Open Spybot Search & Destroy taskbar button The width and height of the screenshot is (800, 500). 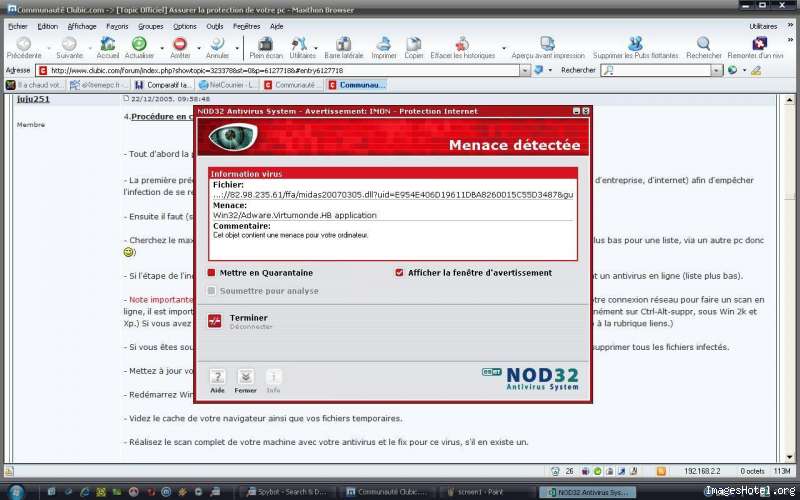click(x=287, y=492)
